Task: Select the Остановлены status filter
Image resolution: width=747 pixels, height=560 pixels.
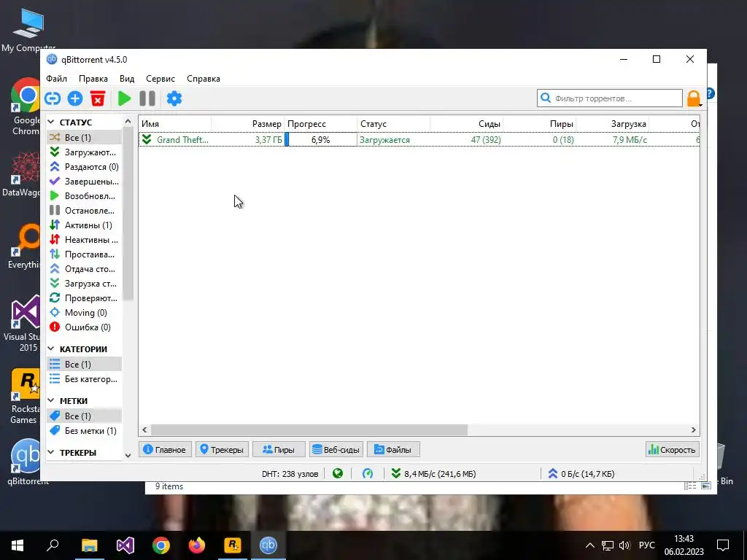Action: click(x=85, y=211)
